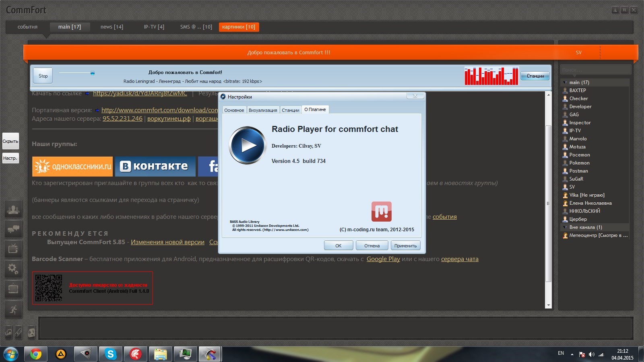Adjust the radio volume slider handle
The height and width of the screenshot is (362, 644).
93,73
